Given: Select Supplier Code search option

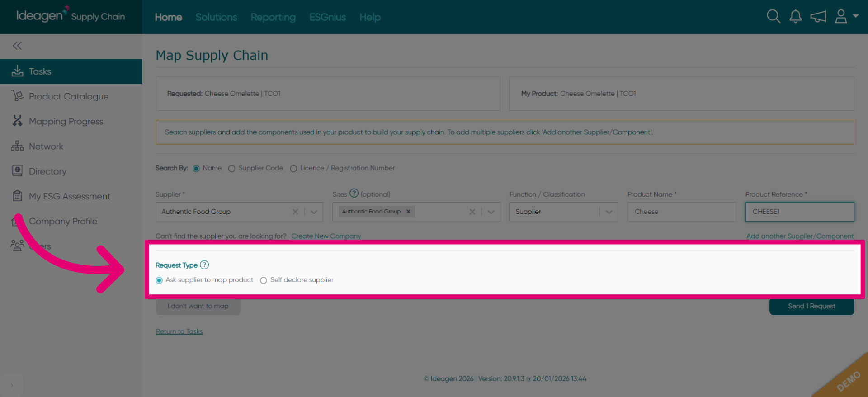Looking at the screenshot, I should point(231,169).
